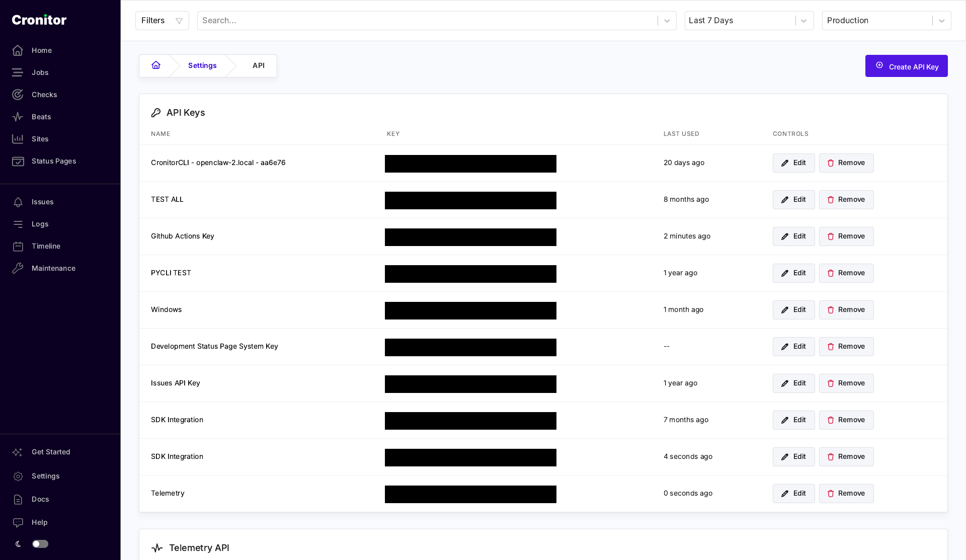Viewport: 966px width, 560px height.
Task: Click the funnel filter icon
Action: click(x=179, y=21)
